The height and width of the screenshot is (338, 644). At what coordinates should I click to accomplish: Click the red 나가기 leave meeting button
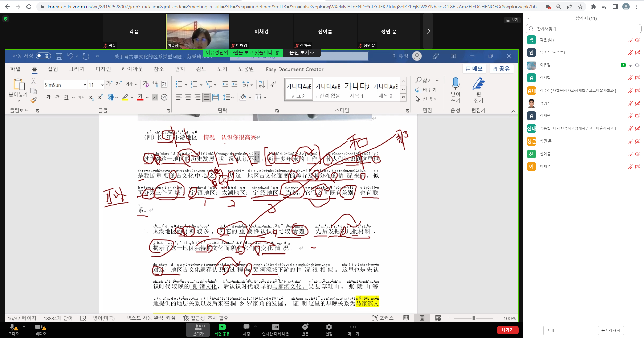tap(507, 330)
